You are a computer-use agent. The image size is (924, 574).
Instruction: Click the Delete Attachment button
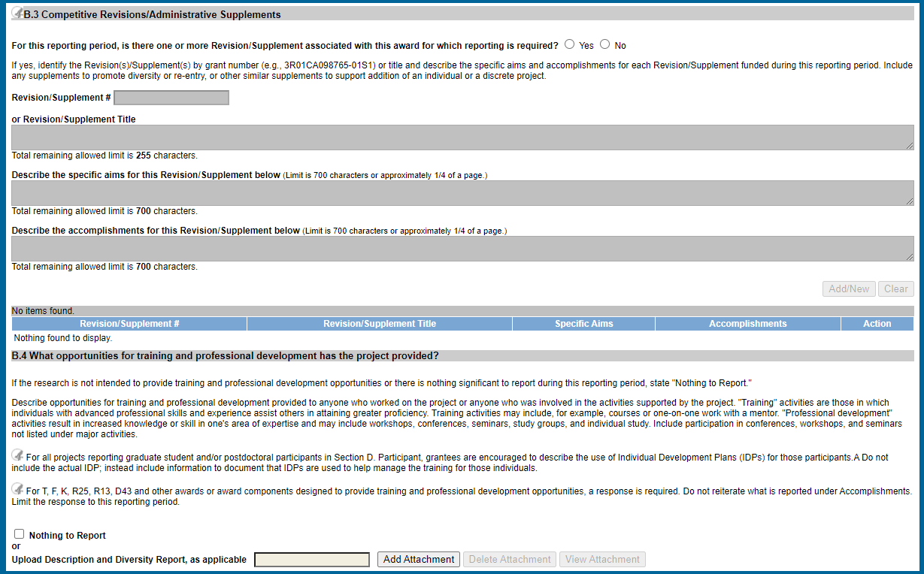510,560
